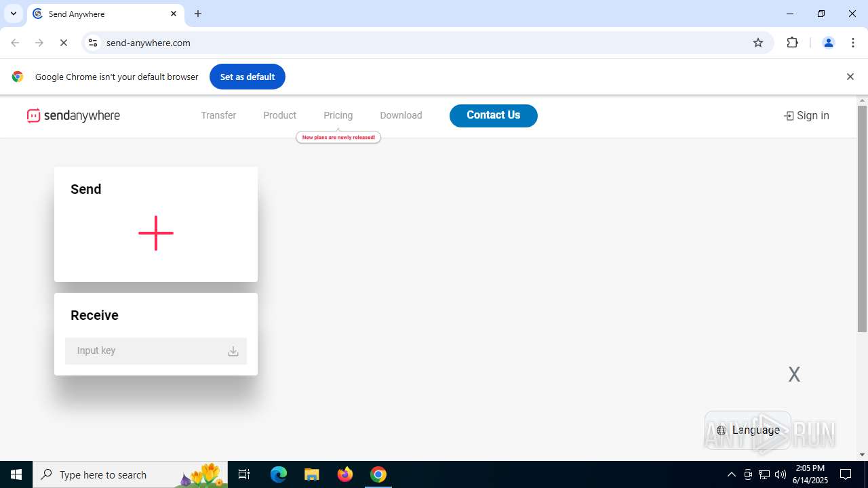Viewport: 868px width, 488px height.
Task: Close the Send Anywhere tab
Action: (x=174, y=14)
